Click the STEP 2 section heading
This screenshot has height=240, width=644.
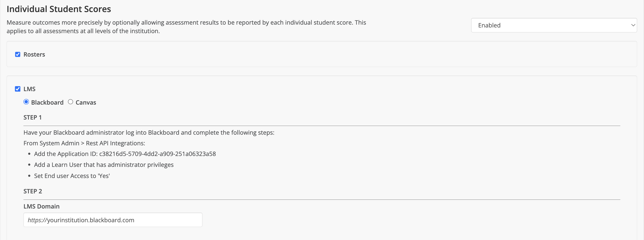[x=32, y=191]
